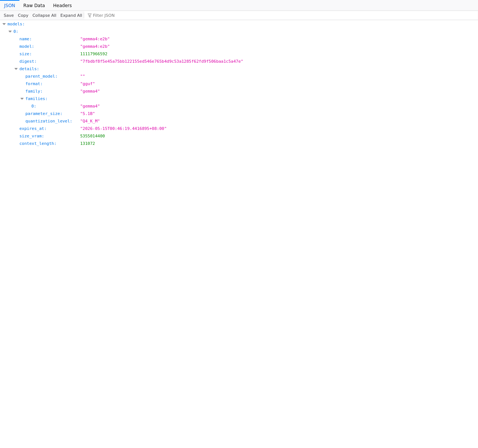This screenshot has width=478, height=448.
Task: Click the filter funnel icon
Action: tap(90, 15)
